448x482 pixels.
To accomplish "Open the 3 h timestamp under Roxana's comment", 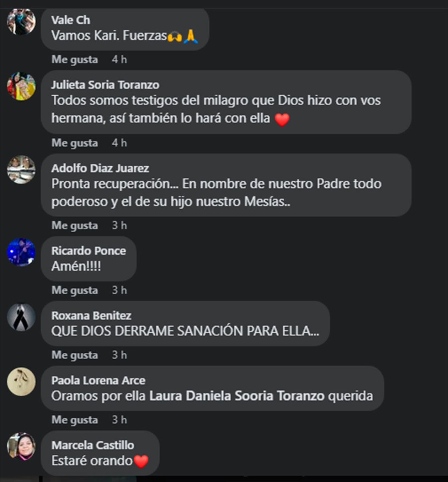I will pyautogui.click(x=119, y=355).
